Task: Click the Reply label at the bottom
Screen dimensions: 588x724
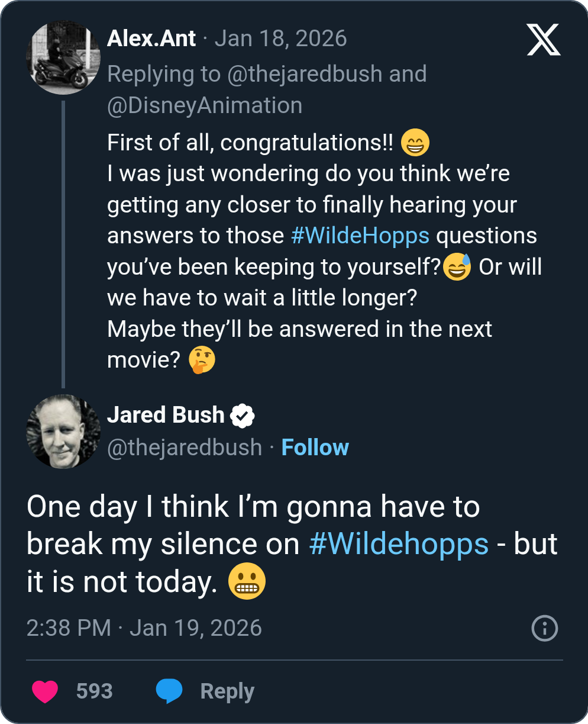Action: click(x=227, y=691)
